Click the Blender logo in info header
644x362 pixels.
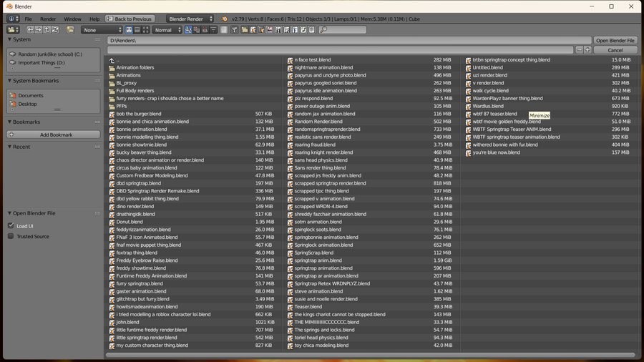coord(224,19)
